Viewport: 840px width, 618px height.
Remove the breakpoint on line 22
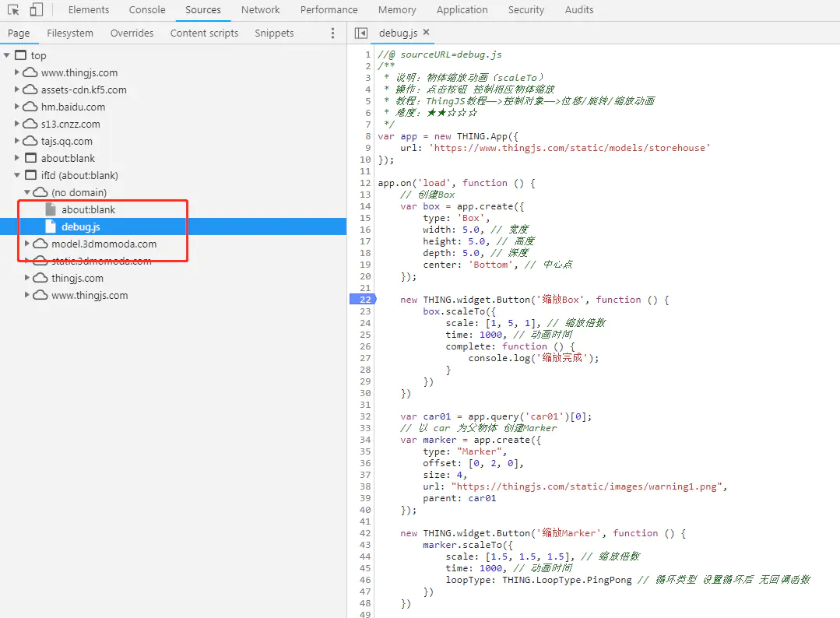coord(364,300)
